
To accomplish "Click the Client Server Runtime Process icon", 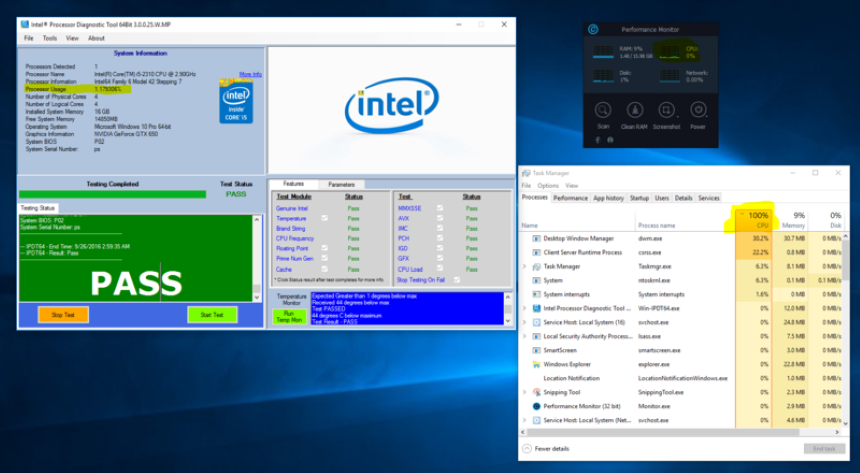I will [x=536, y=252].
